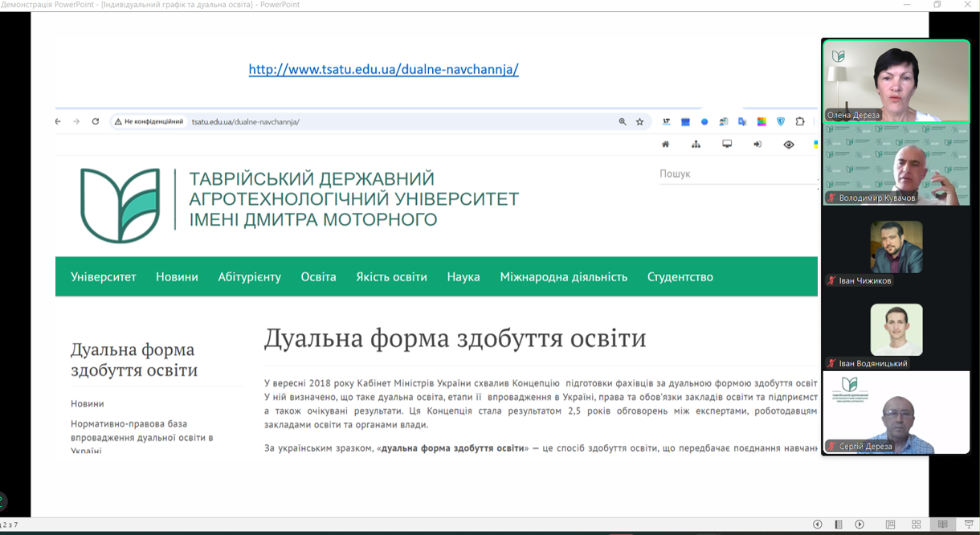Open the slide menu icon between the arrows
Screen dimensions: 980x535
(839, 525)
